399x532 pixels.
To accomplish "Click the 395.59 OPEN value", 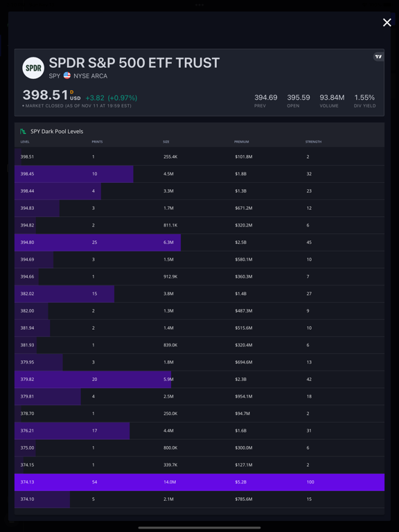I will coord(299,98).
